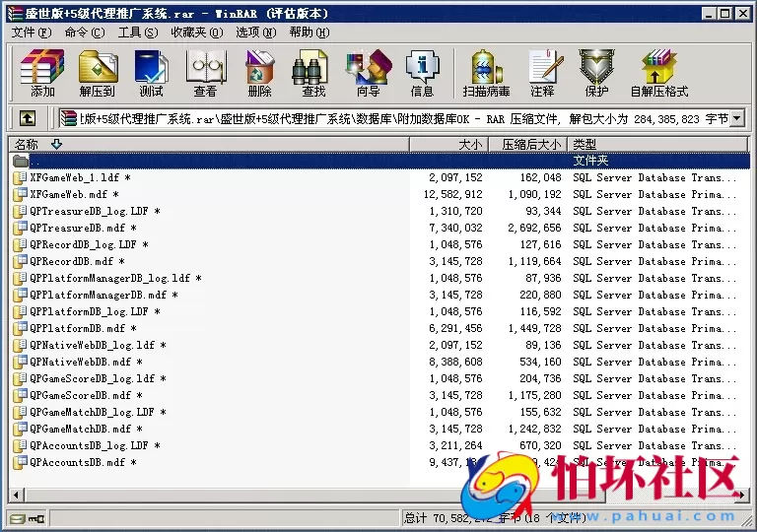The width and height of the screenshot is (757, 532).
Task: Click size value 12,582,912 of XFGameWeb.mdf
Action: 452,194
